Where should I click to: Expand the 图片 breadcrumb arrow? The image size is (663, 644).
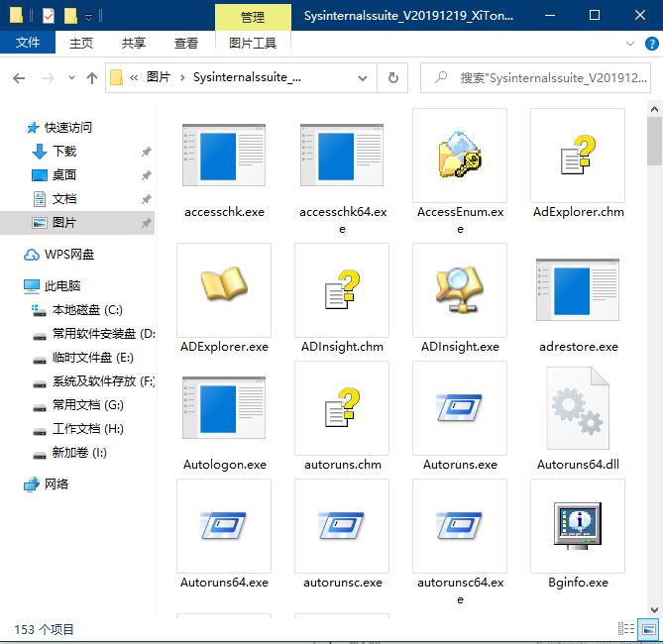tap(182, 77)
